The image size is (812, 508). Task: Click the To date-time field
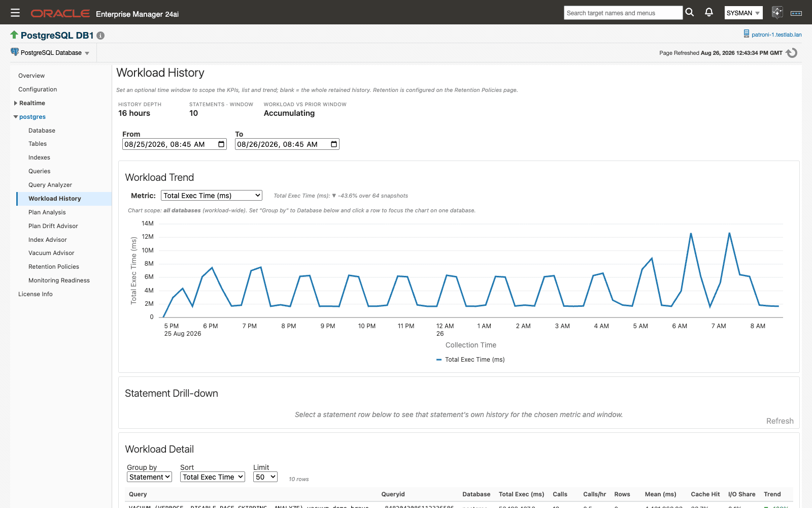tap(287, 144)
